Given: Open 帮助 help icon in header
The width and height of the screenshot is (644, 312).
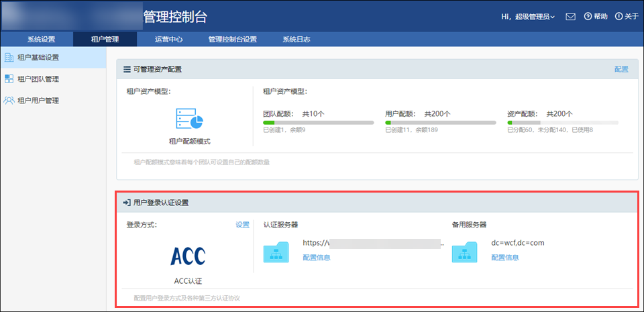Looking at the screenshot, I should point(588,16).
